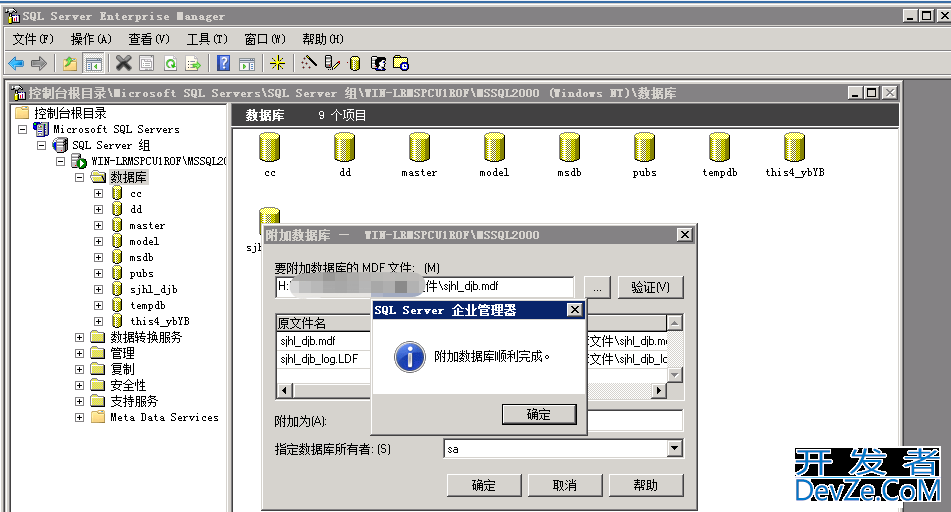The image size is (951, 512).
Task: Launch the Run a Wizard wand icon
Action: click(309, 63)
